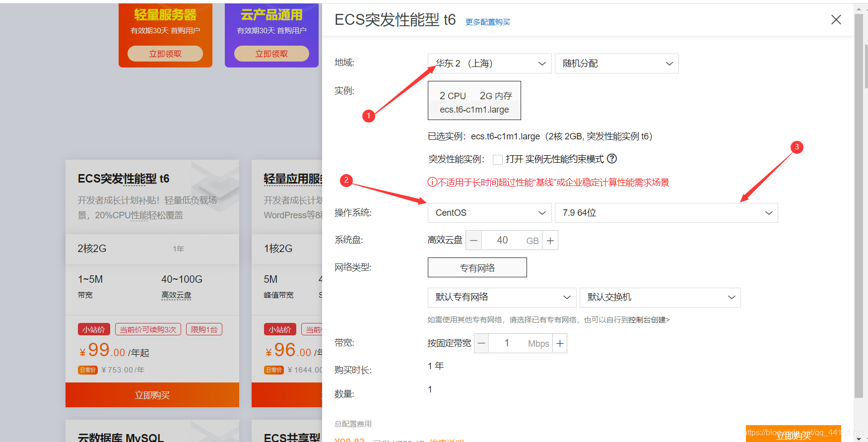
Task: Click the 购买时长 1 年 value
Action: click(x=436, y=366)
